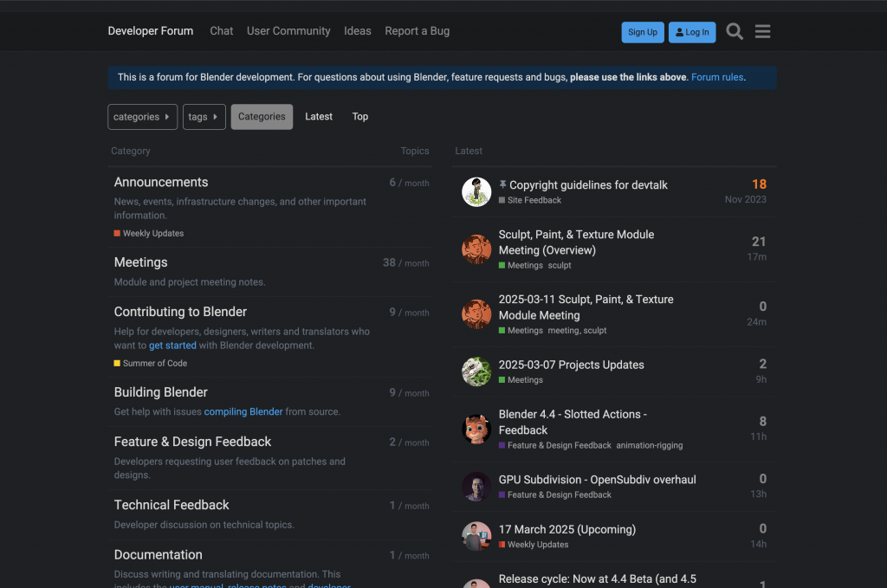Open the 17 March 2025 (Upcoming) topic

pyautogui.click(x=567, y=529)
